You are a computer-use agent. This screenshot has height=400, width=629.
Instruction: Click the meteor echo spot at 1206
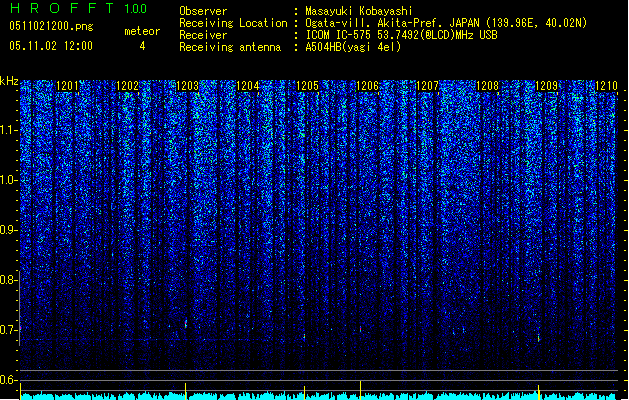coord(360,329)
